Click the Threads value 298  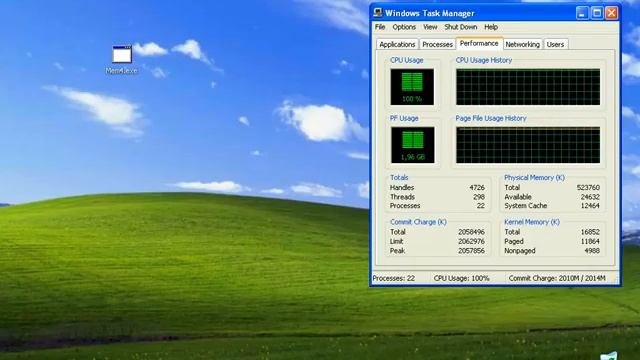point(479,197)
